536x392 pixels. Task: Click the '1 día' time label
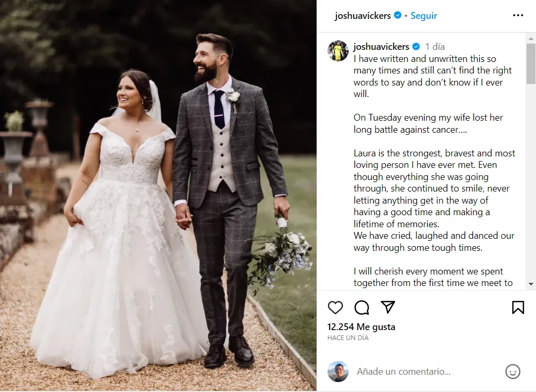tap(435, 47)
